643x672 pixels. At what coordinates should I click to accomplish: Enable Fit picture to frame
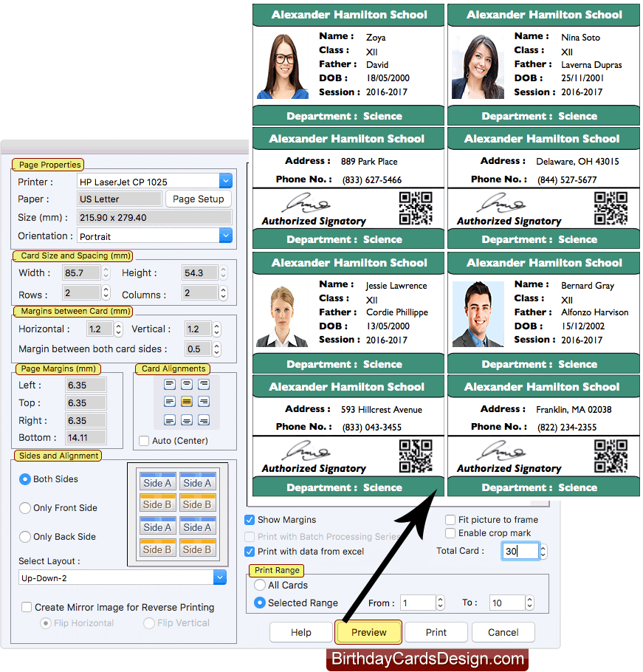click(450, 520)
